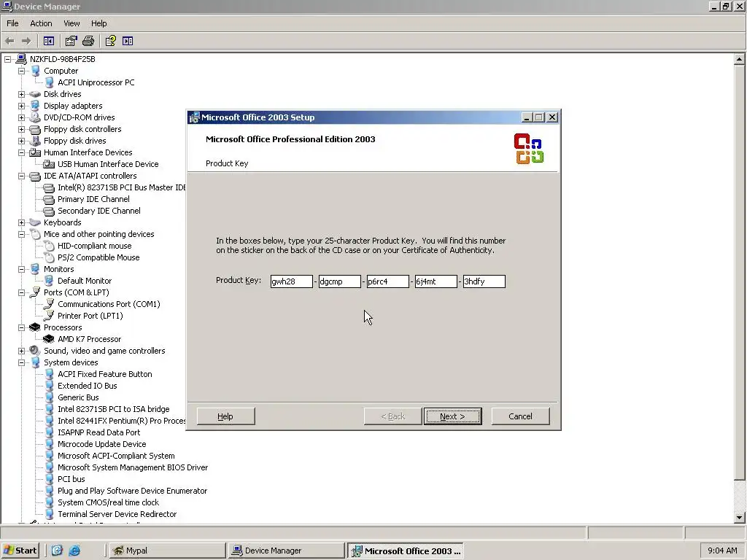Select the Printer Port (LPT1) icon
This screenshot has width=747, height=560.
click(49, 316)
